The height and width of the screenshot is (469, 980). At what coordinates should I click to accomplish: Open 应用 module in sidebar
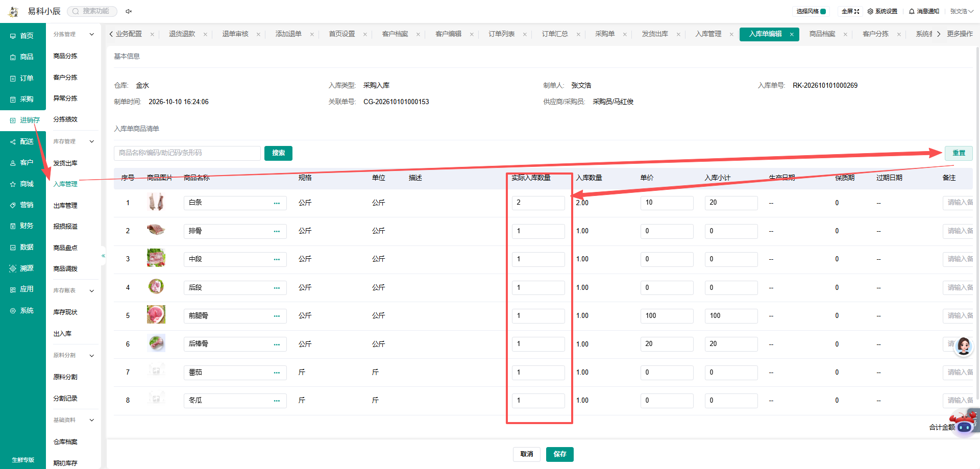coord(22,289)
